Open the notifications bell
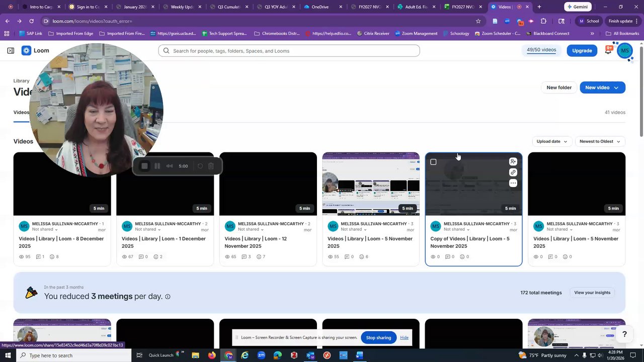644x362 pixels. point(608,50)
